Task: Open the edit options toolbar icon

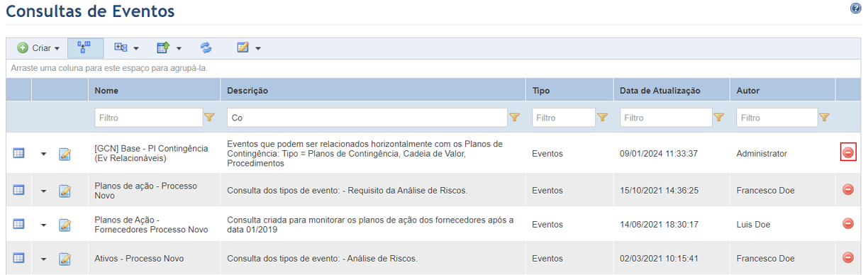Action: pyautogui.click(x=249, y=47)
